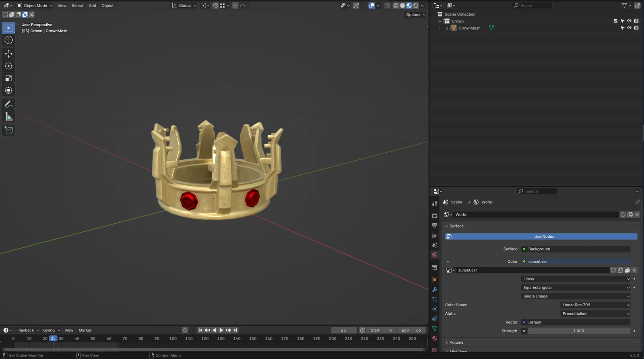Image resolution: width=644 pixels, height=359 pixels.
Task: Open the Tool properties tab
Action: [435, 203]
